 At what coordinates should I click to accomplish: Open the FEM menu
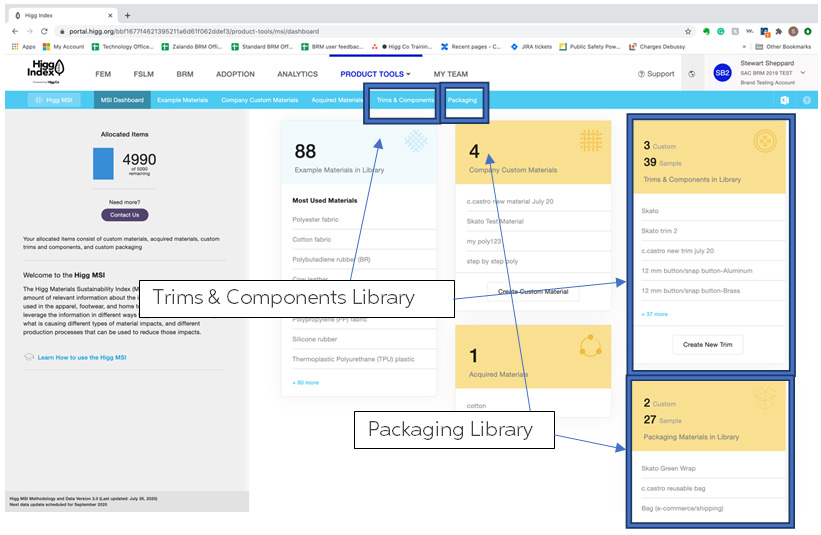pyautogui.click(x=103, y=74)
